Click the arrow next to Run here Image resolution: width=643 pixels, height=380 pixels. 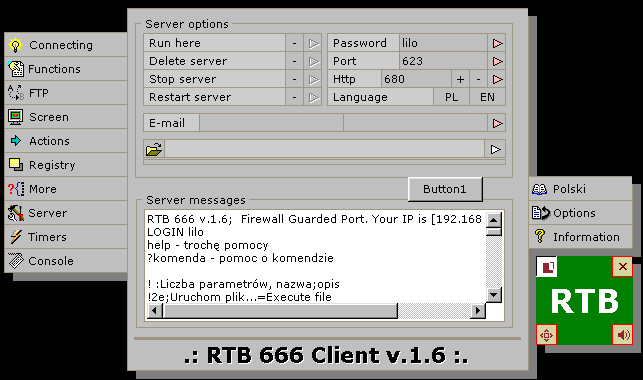[x=313, y=43]
